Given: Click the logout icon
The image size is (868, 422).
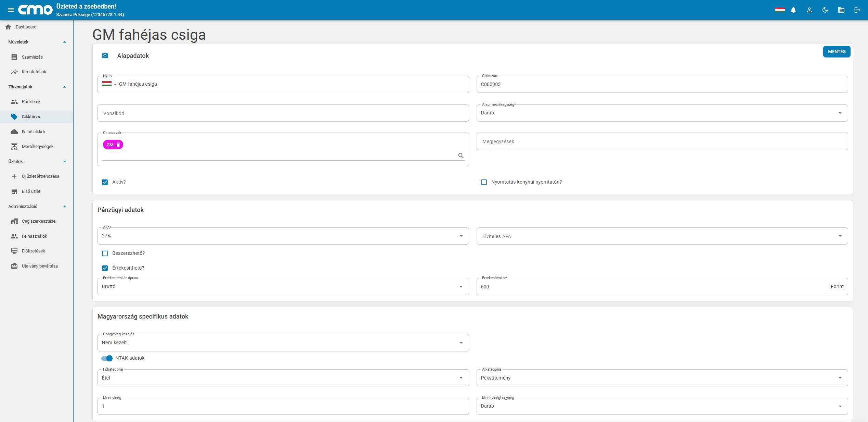Looking at the screenshot, I should [x=857, y=10].
